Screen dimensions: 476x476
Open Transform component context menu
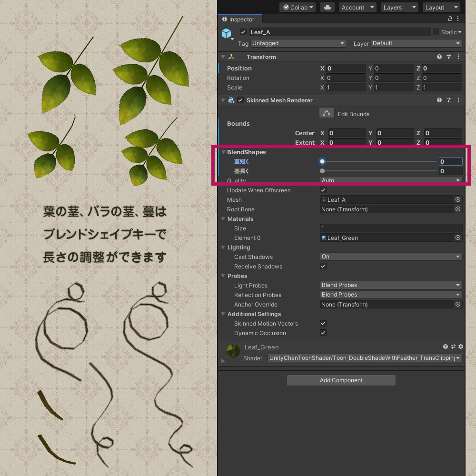(458, 57)
